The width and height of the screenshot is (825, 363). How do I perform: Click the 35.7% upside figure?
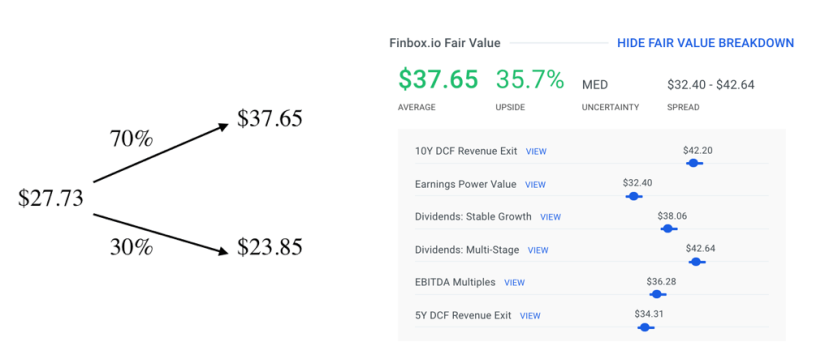pos(529,79)
